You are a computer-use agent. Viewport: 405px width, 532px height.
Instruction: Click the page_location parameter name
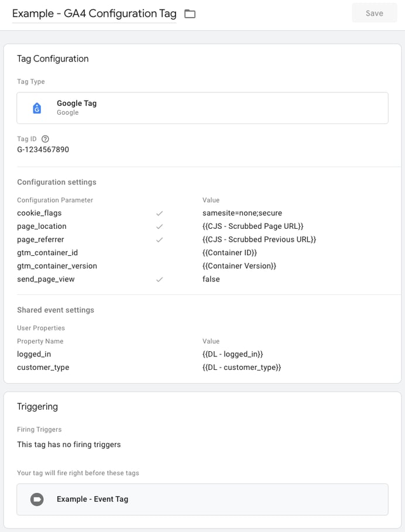(42, 226)
